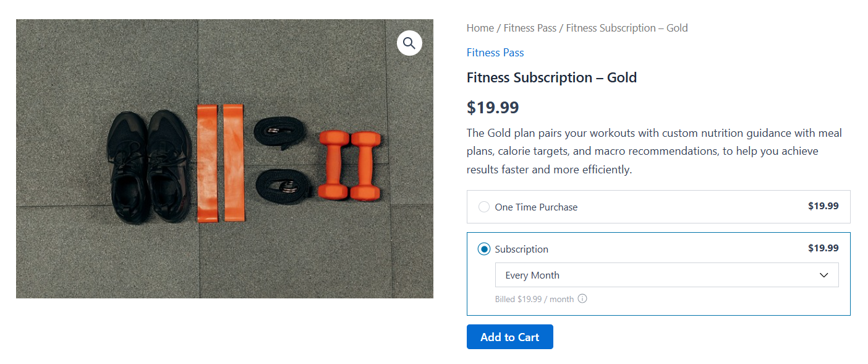View billing tooltip by clicking the circled i

pyautogui.click(x=582, y=298)
